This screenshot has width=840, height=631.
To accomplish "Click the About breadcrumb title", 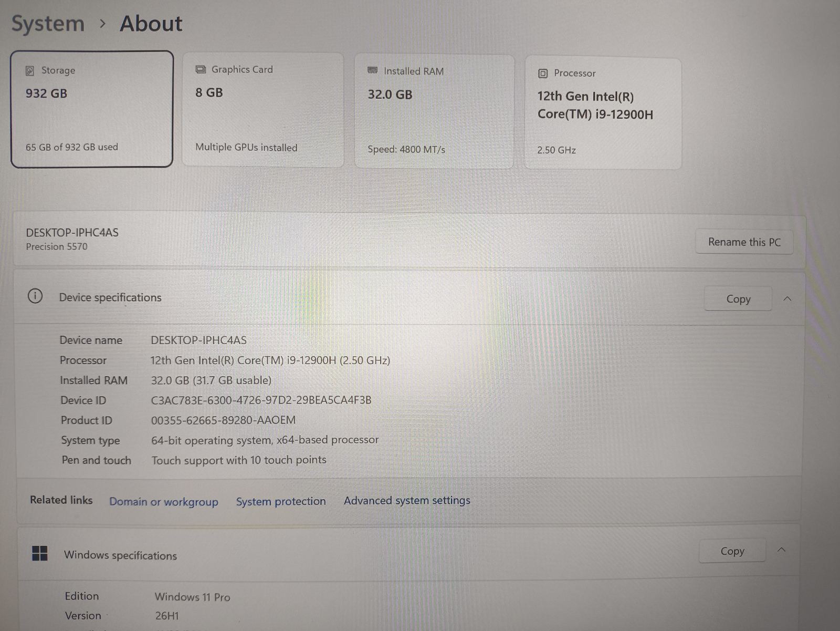I will click(151, 24).
